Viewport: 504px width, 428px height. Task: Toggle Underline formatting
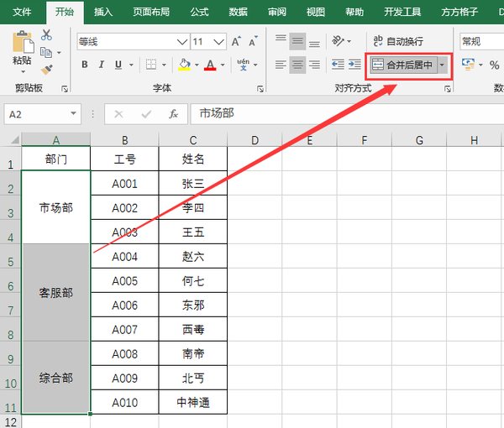pos(118,65)
